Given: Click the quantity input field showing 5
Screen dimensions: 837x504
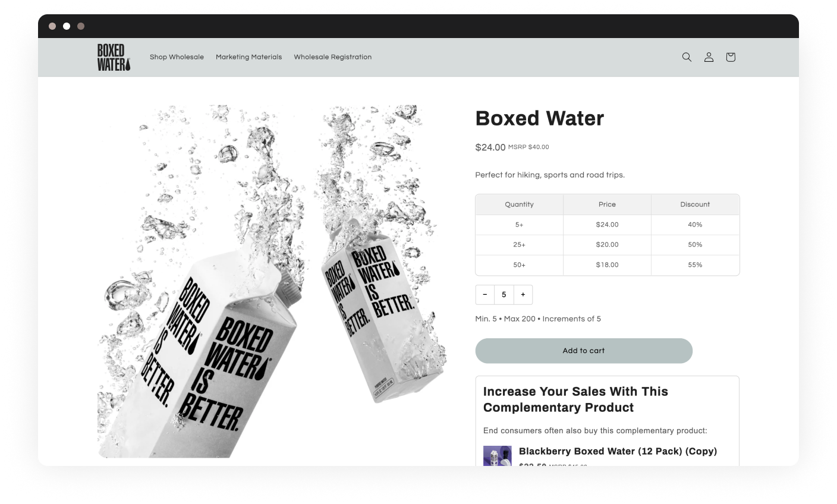Looking at the screenshot, I should [504, 295].
